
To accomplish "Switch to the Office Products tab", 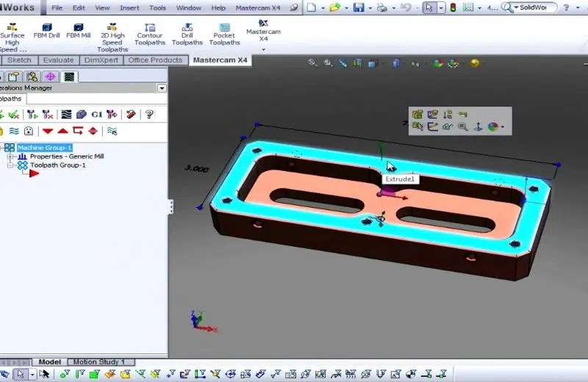I will (155, 60).
